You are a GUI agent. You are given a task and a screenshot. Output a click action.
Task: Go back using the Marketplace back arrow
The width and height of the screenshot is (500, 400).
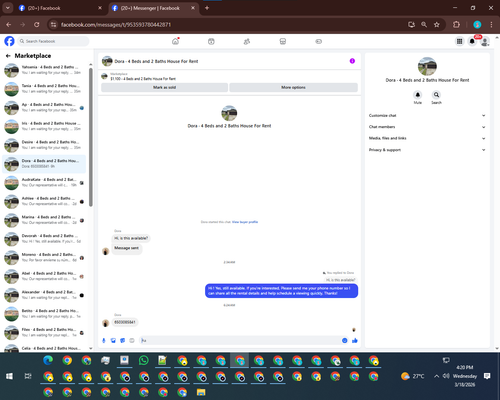pos(8,56)
